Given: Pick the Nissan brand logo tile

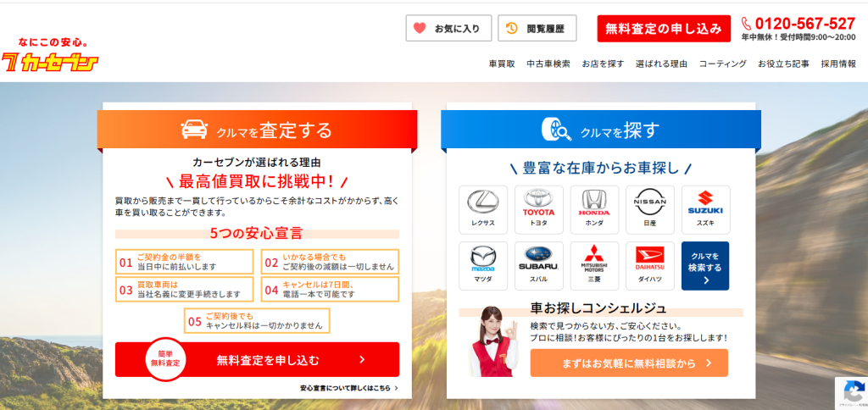Looking at the screenshot, I should click(x=650, y=209).
